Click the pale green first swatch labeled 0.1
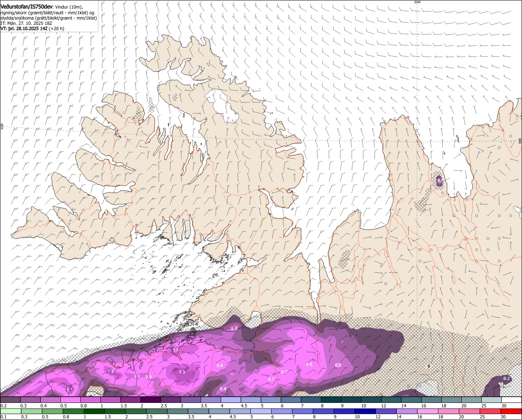The image size is (522, 420). 11,411
